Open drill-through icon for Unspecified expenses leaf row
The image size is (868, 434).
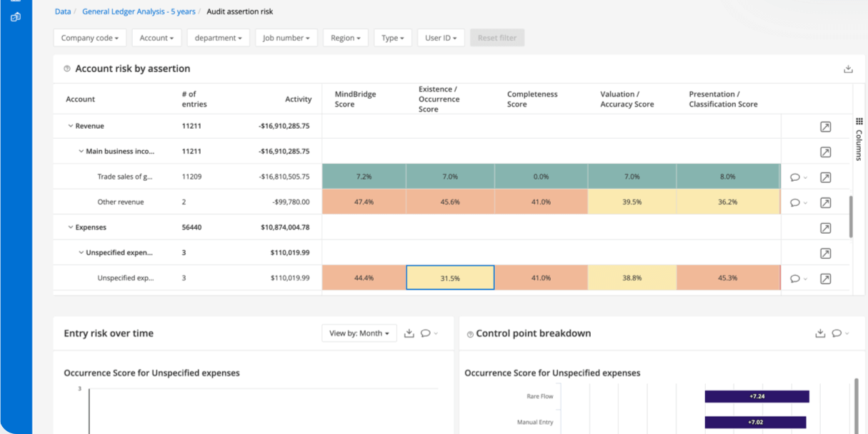825,279
